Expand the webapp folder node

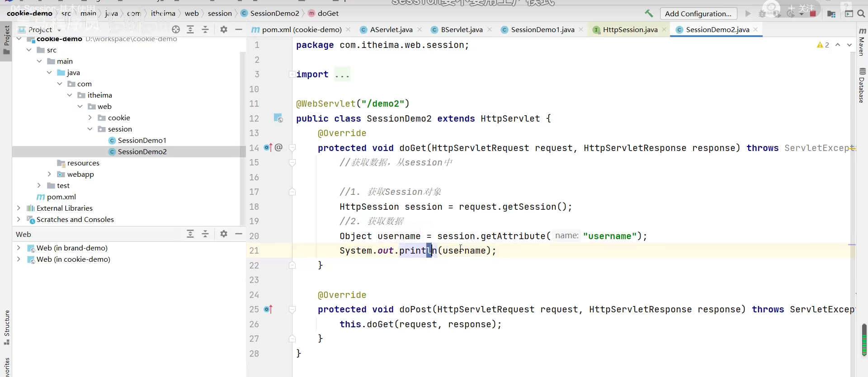coord(49,174)
